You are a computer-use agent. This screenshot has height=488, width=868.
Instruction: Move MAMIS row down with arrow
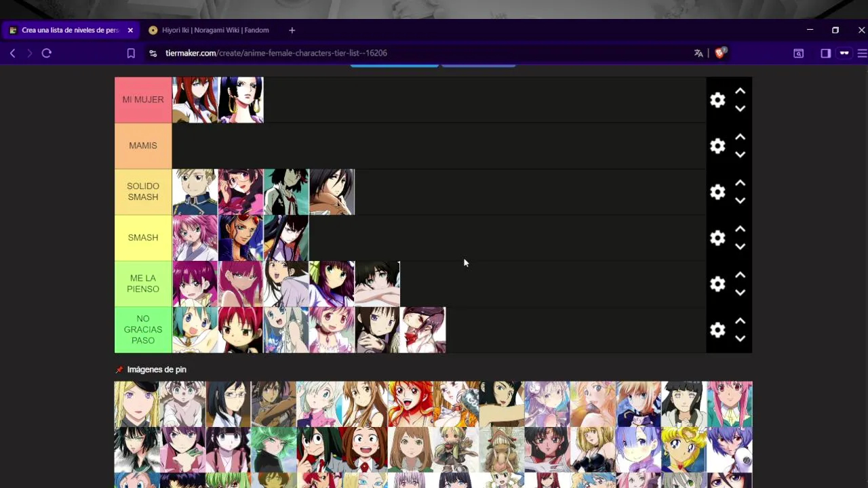click(x=741, y=155)
